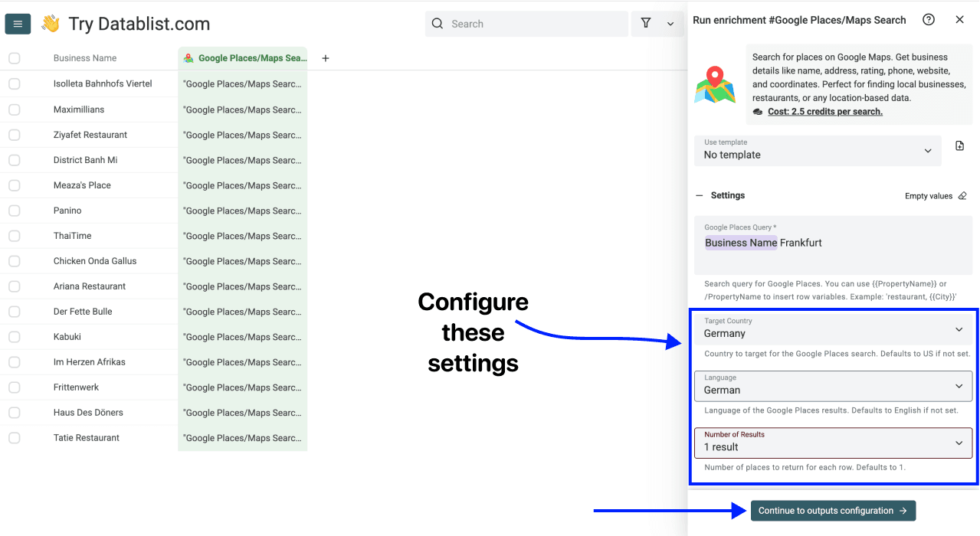Open the hamburger menu icon

(18, 24)
